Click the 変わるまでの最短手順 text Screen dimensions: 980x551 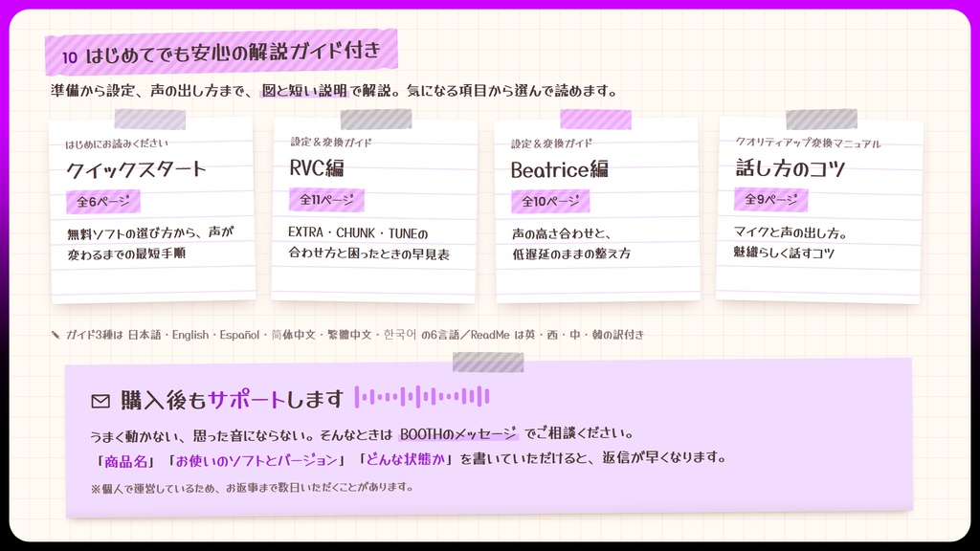click(127, 254)
